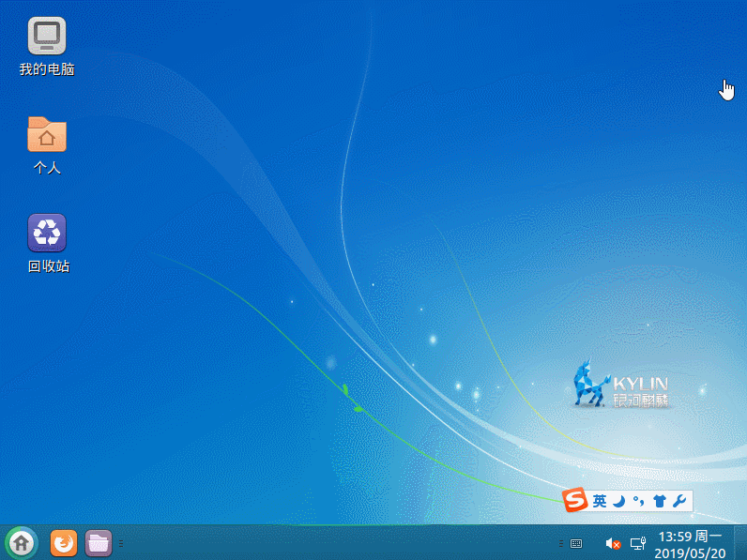This screenshot has width=747, height=560.
Task: Click the 2019/05/20 date in the taskbar
Action: pos(690,552)
